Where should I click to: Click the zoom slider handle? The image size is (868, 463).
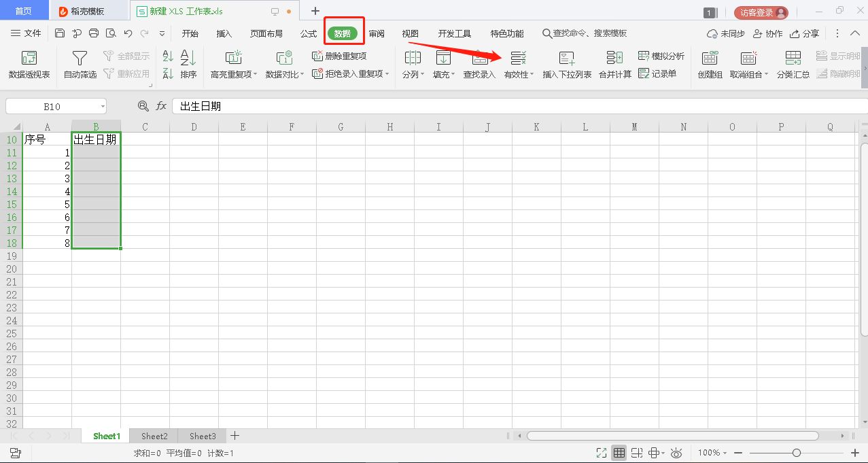[x=796, y=453]
